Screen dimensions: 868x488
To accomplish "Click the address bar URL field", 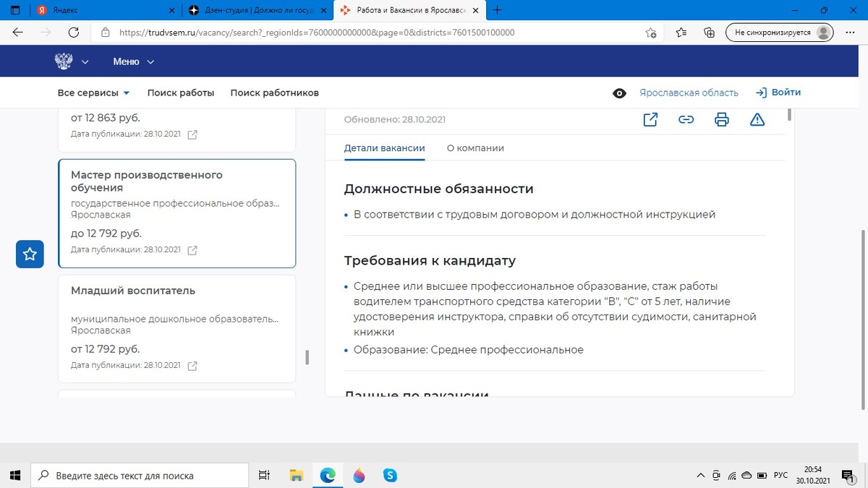I will [376, 33].
